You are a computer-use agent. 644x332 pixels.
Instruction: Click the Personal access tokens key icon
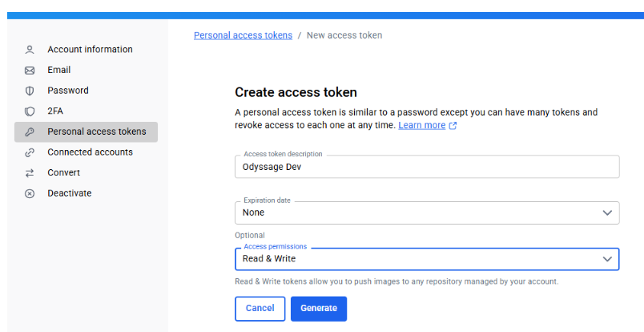pos(30,132)
